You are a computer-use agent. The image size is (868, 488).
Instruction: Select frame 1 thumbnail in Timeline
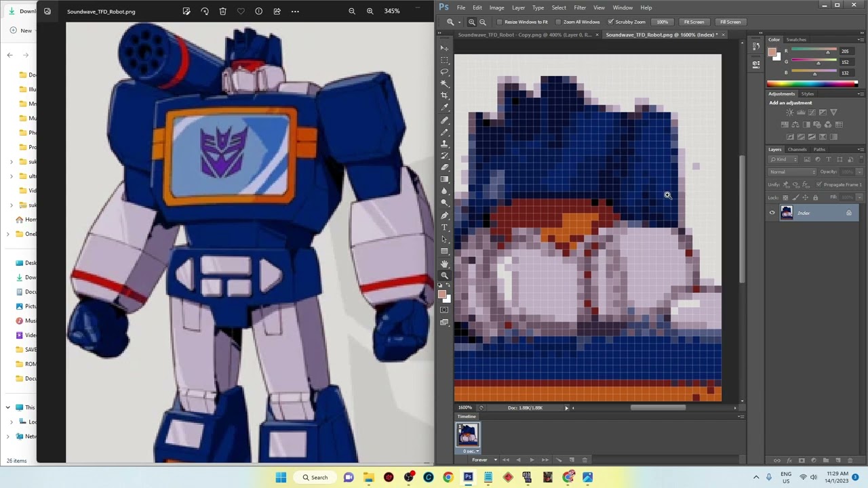(468, 435)
